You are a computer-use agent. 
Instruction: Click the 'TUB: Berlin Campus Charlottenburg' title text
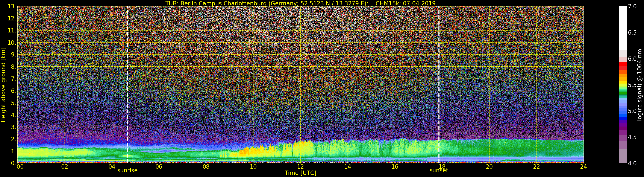[216, 3]
